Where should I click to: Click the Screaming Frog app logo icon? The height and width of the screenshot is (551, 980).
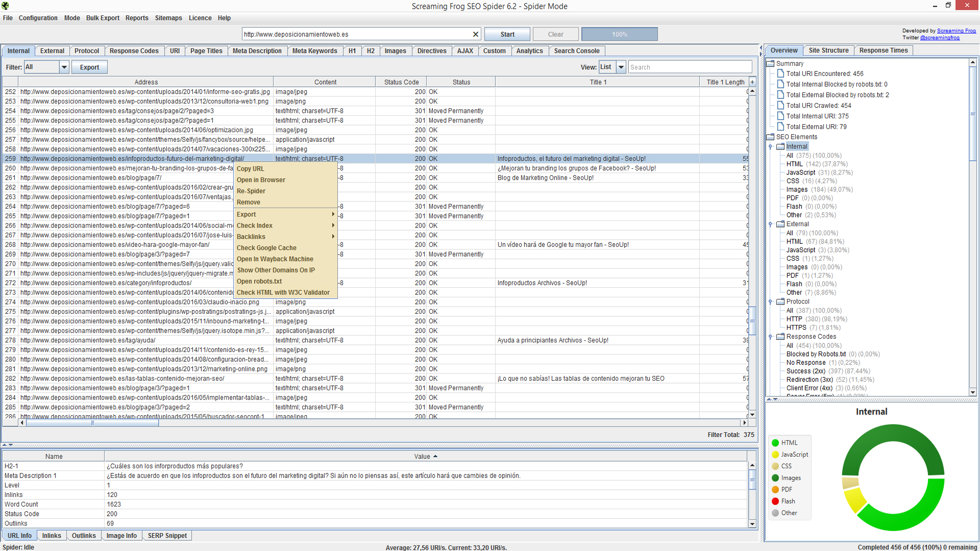[x=5, y=6]
